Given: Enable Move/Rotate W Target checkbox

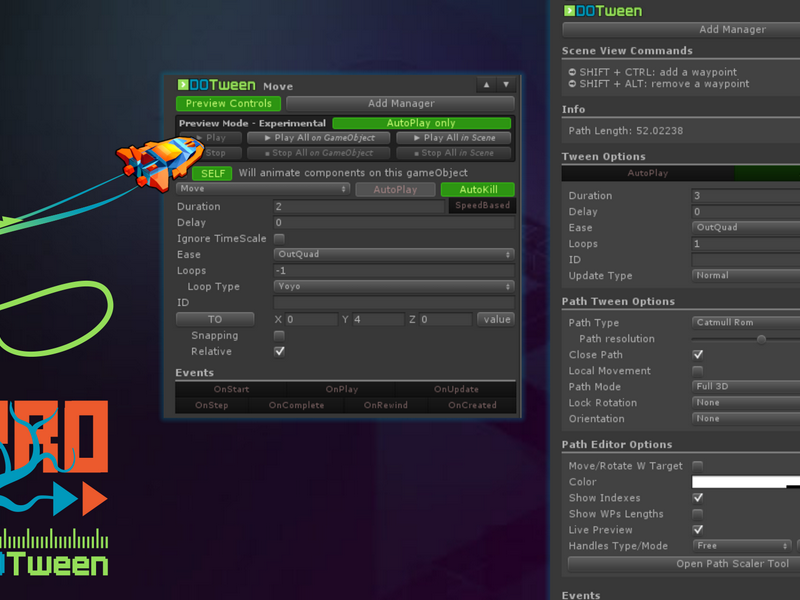Looking at the screenshot, I should pyautogui.click(x=697, y=466).
